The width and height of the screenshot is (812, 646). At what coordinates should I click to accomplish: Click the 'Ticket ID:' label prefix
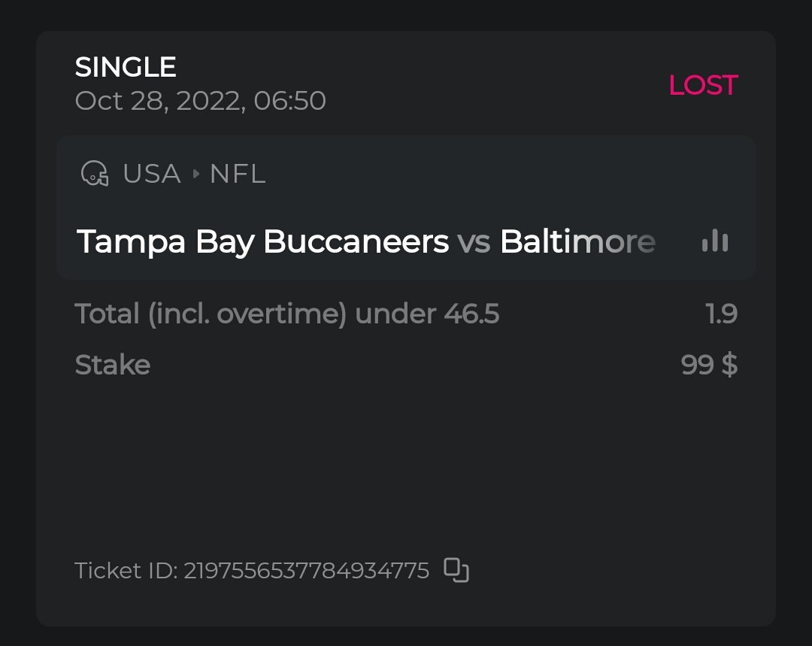[126, 571]
